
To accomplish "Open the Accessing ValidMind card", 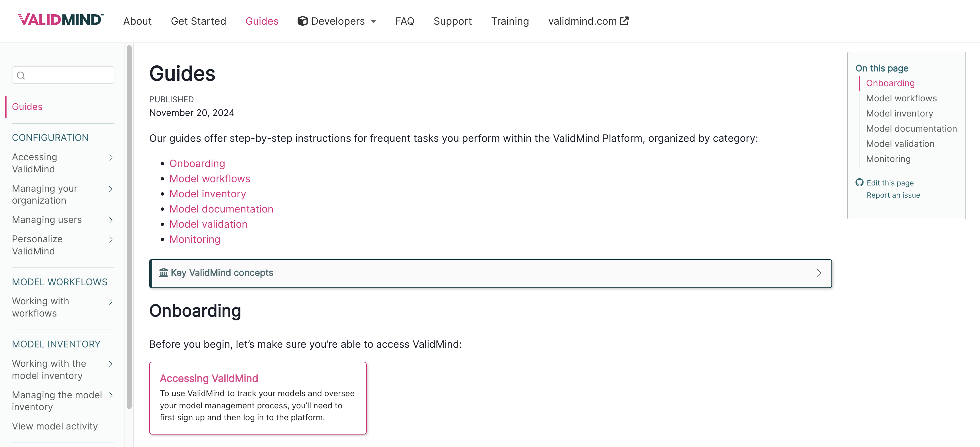I will (x=209, y=378).
